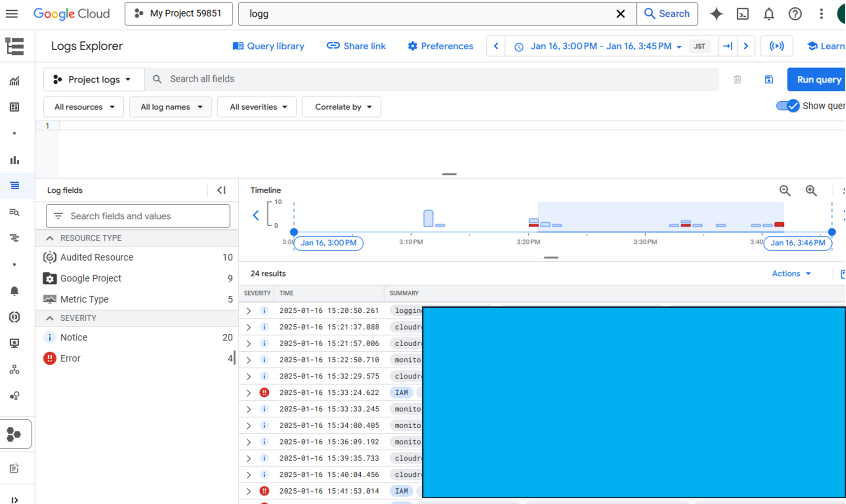Open Gemini AI assistant sparkle icon
846x504 pixels.
click(x=717, y=14)
